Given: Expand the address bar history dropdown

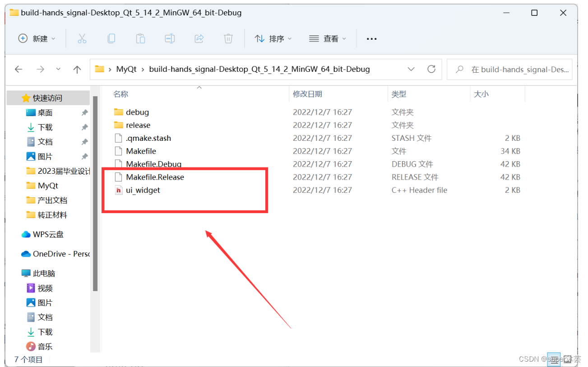Looking at the screenshot, I should [411, 69].
